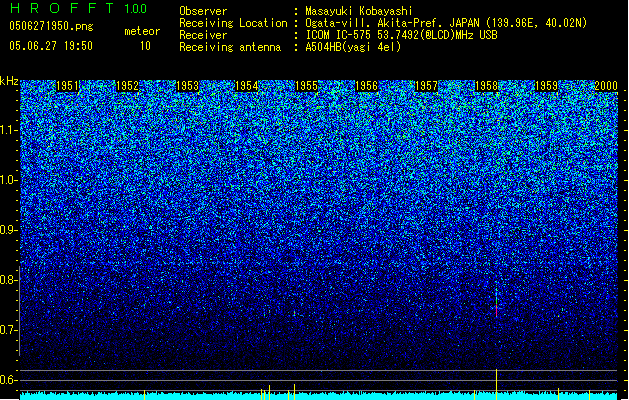Image resolution: width=629 pixels, height=400 pixels.
Task: Click the 1955 time label
Action: tap(306, 86)
